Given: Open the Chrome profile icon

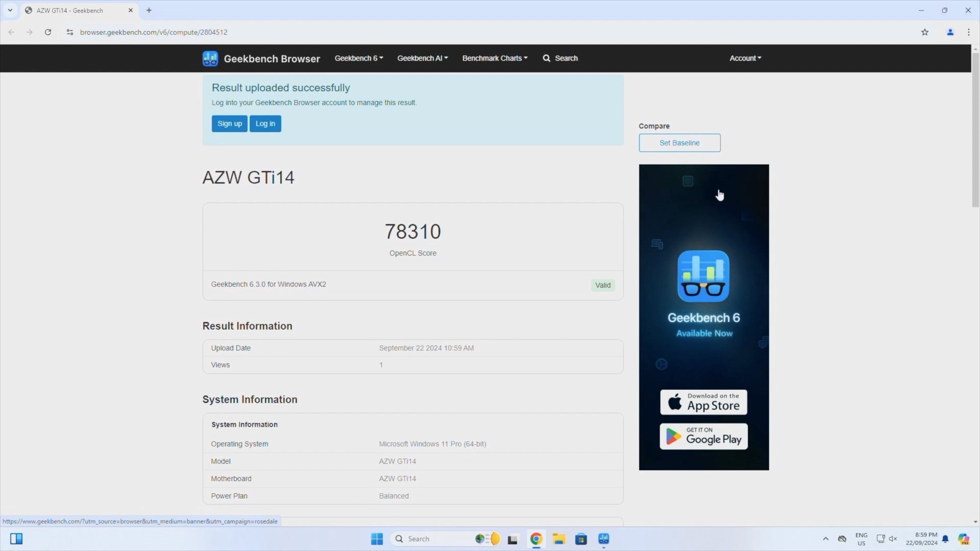Looking at the screenshot, I should (950, 32).
